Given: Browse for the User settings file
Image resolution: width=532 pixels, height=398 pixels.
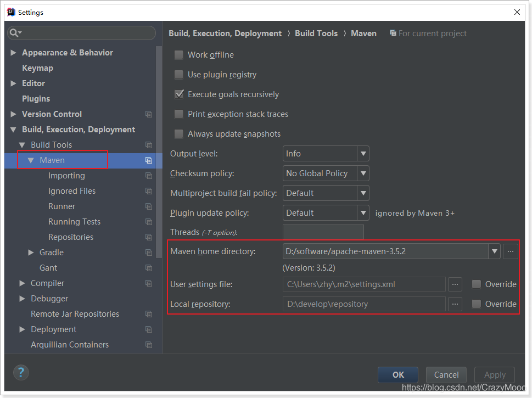Looking at the screenshot, I should [455, 284].
